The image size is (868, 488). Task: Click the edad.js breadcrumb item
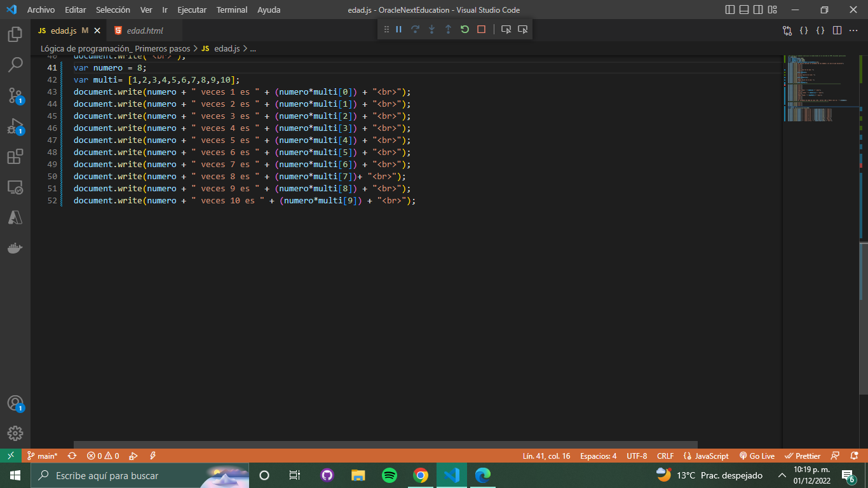click(x=220, y=48)
